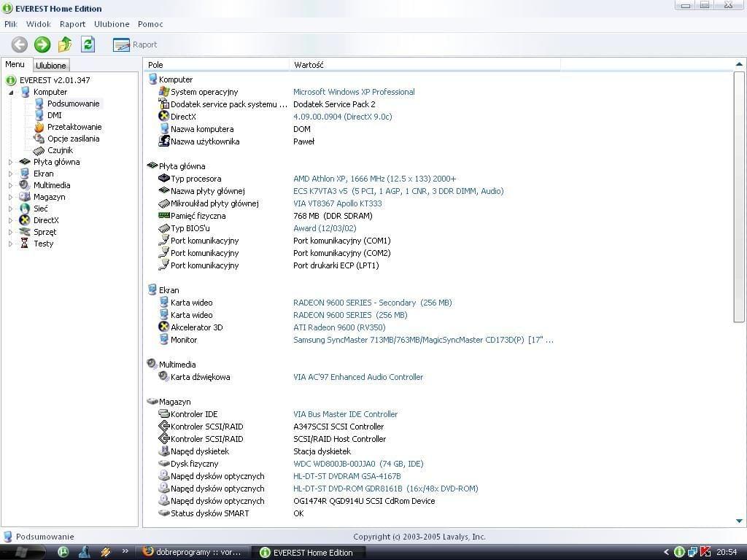The width and height of the screenshot is (747, 560).
Task: Open the AMD Athlon XP processor link
Action: pyautogui.click(x=374, y=179)
